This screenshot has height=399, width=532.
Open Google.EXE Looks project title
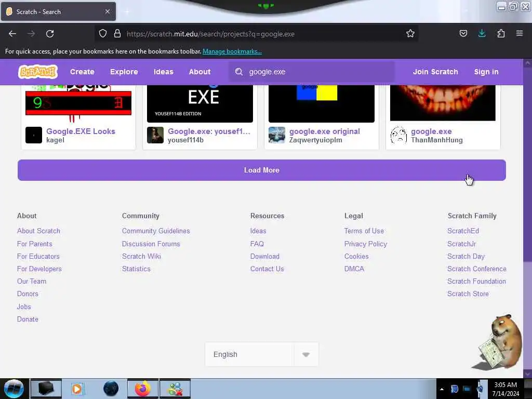[x=81, y=131]
